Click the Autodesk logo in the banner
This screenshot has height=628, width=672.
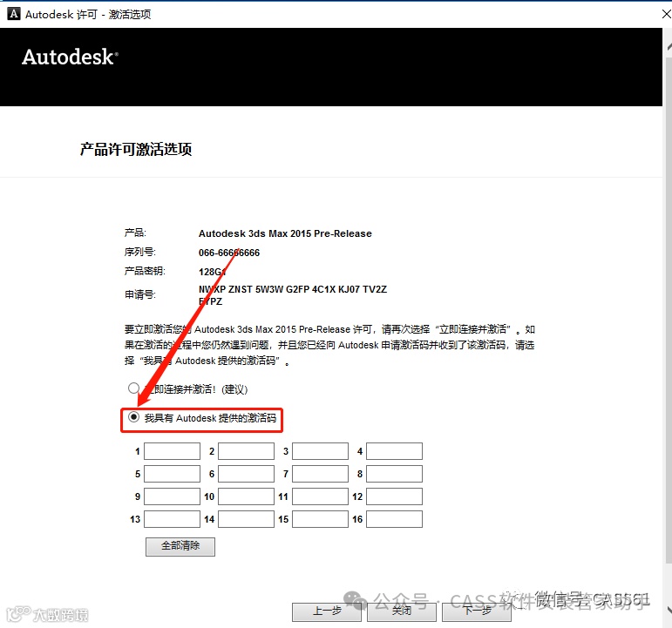click(x=70, y=57)
